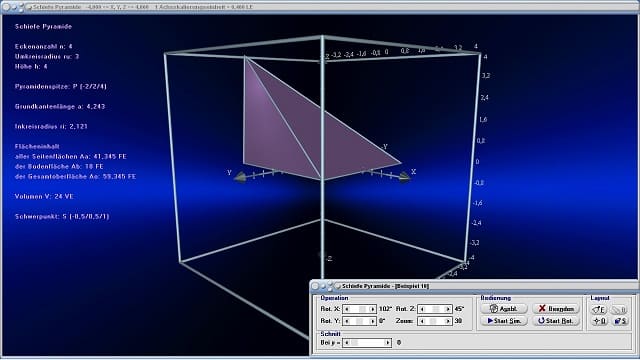Increase Rot. Z with its right arrow
This screenshot has height=360, width=640.
click(448, 309)
